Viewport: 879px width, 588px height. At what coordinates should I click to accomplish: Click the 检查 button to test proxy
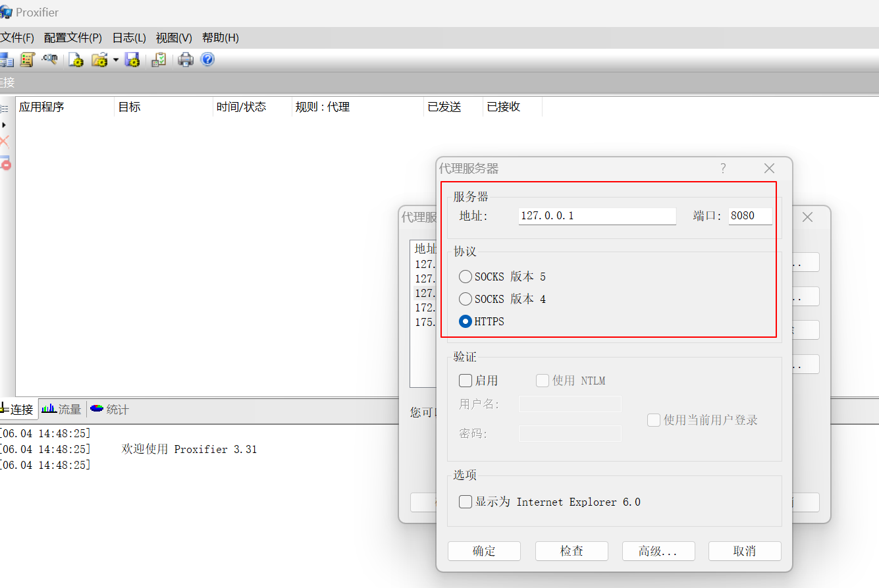(x=572, y=551)
